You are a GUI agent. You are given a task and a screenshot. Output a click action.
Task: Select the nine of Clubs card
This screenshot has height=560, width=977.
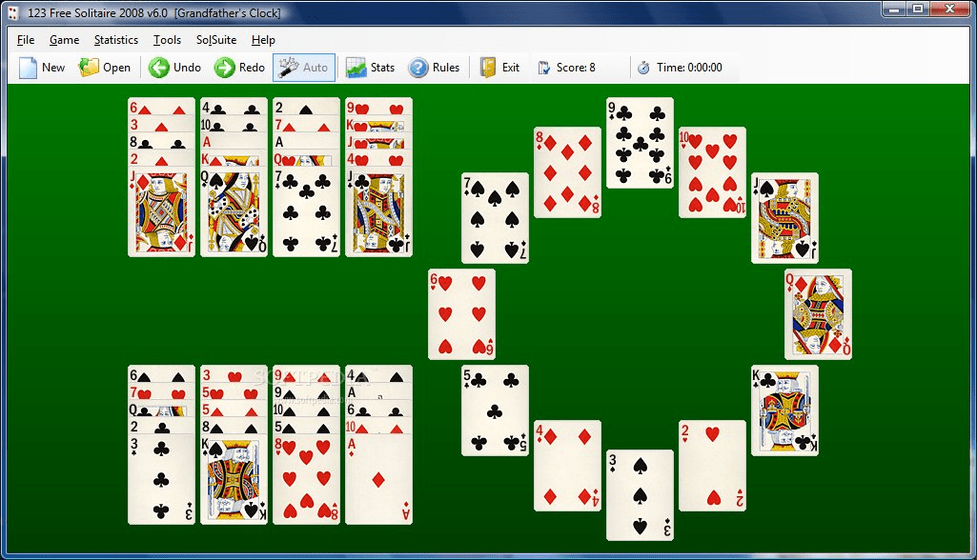[x=639, y=143]
